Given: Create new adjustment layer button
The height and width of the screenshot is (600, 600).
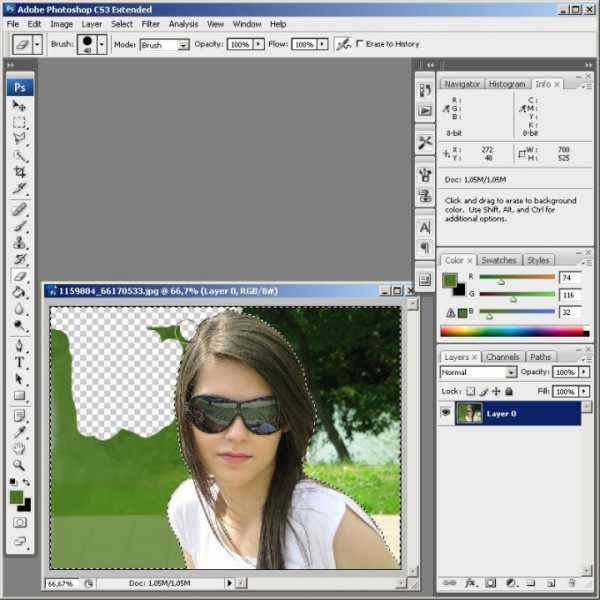Looking at the screenshot, I should click(x=511, y=583).
